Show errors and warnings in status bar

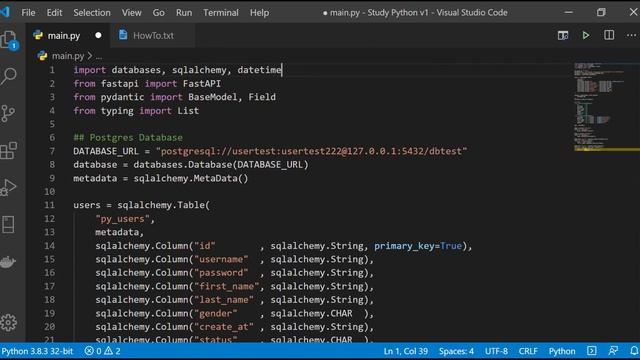coord(102,351)
